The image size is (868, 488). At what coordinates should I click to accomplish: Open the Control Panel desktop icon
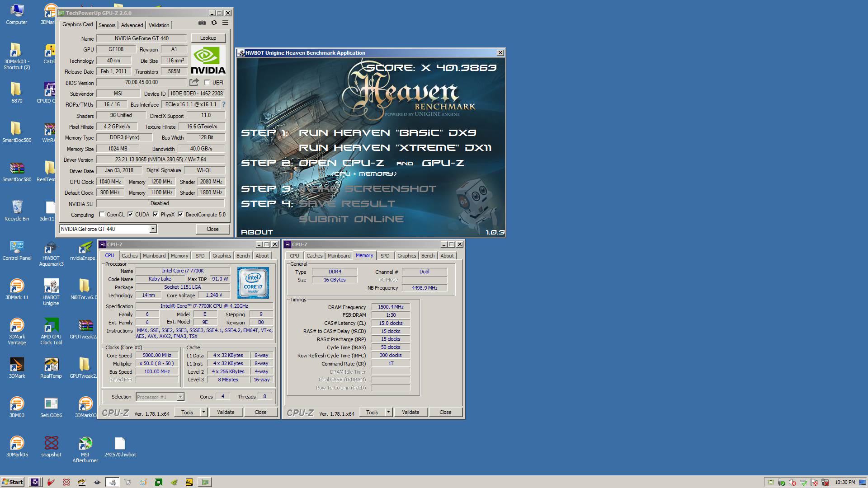(x=17, y=250)
